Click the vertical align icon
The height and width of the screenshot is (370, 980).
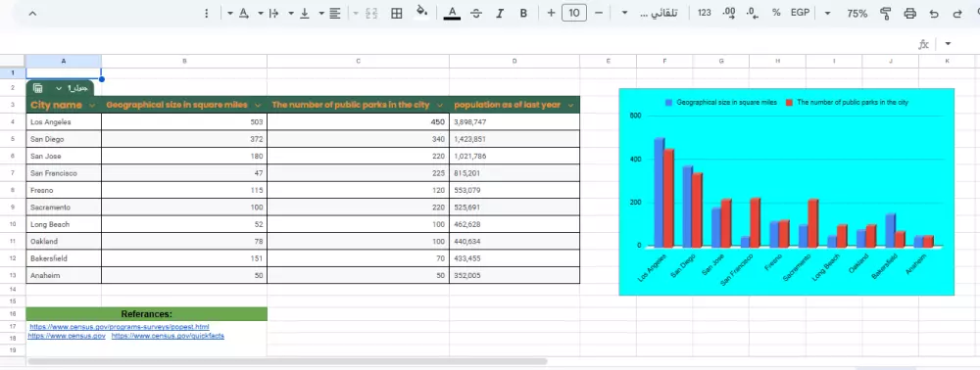(305, 13)
